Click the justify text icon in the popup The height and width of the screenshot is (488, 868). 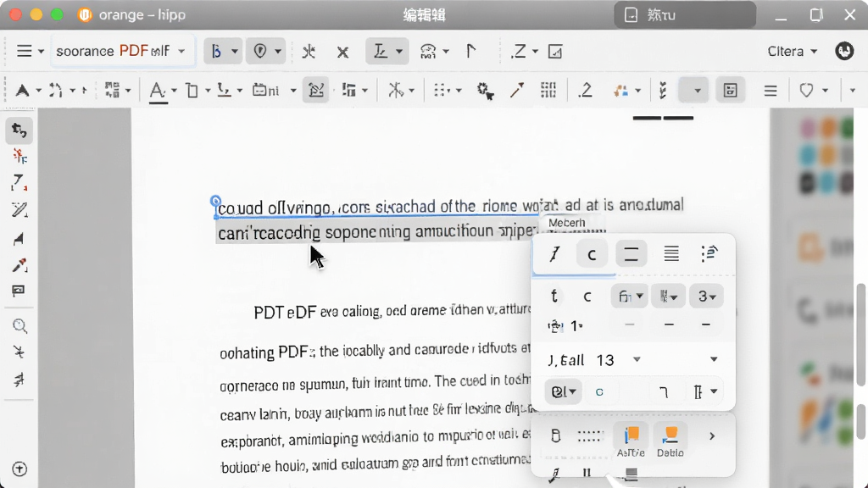pyautogui.click(x=671, y=254)
